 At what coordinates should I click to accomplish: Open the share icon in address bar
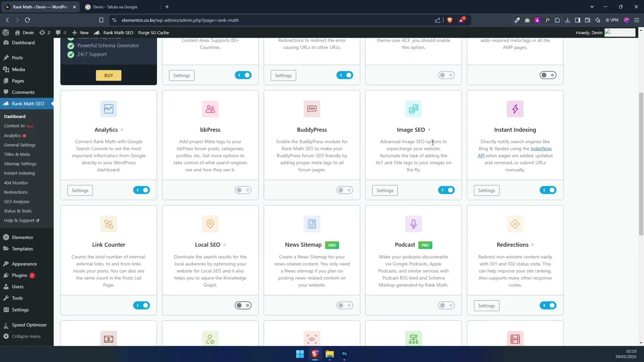coord(438,20)
